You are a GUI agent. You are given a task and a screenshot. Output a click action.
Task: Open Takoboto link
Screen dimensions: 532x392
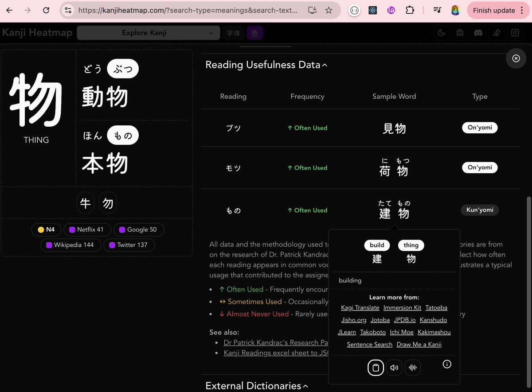click(x=373, y=332)
